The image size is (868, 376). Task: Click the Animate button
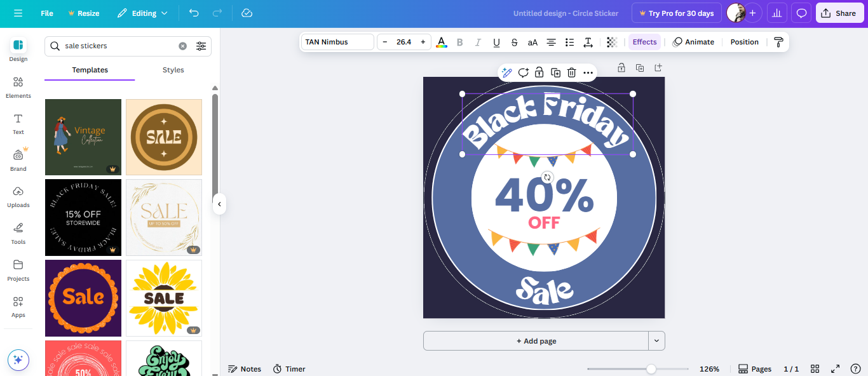coord(693,42)
